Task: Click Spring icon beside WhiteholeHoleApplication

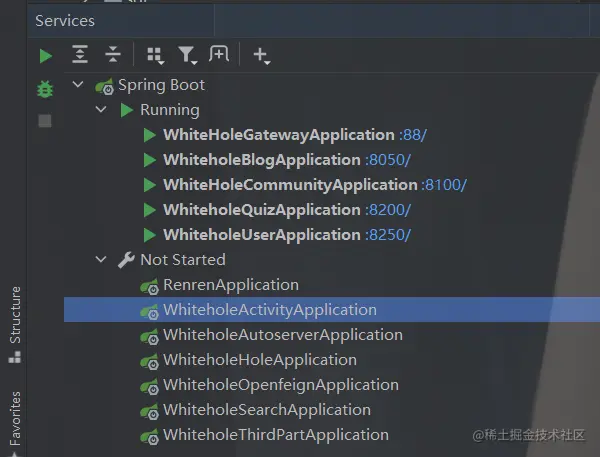Action: click(149, 361)
